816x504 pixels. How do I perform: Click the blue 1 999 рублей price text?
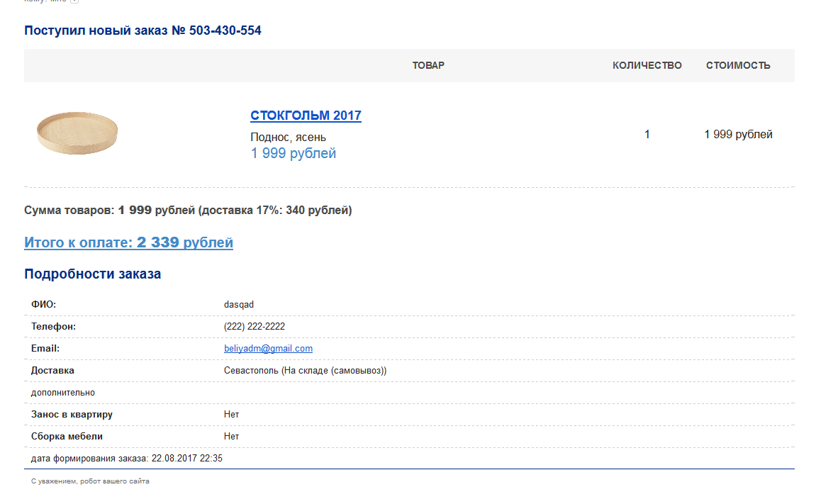coord(294,153)
